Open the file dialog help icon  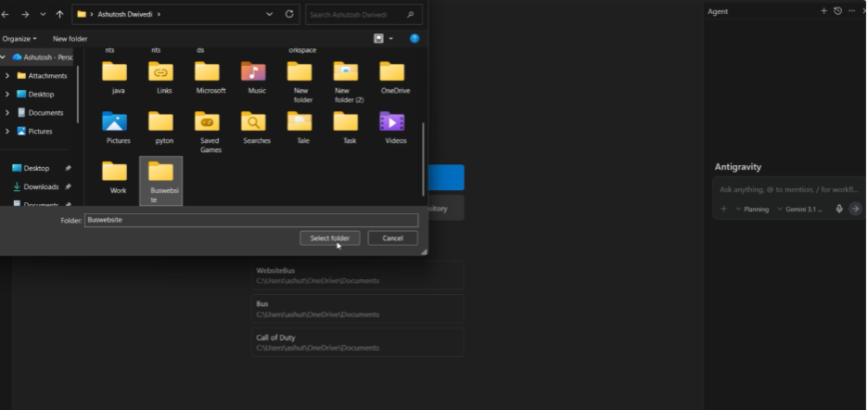[415, 38]
